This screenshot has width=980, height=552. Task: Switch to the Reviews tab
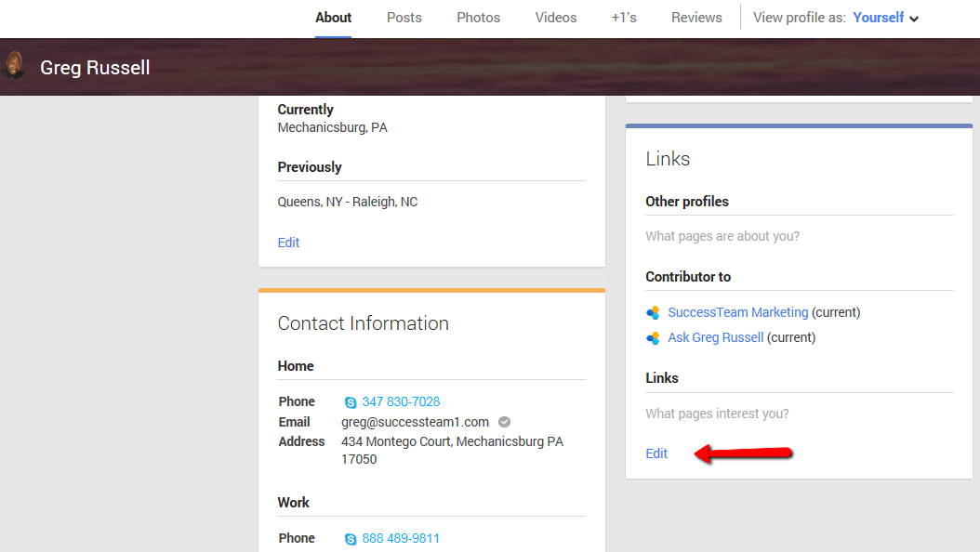[x=696, y=18]
